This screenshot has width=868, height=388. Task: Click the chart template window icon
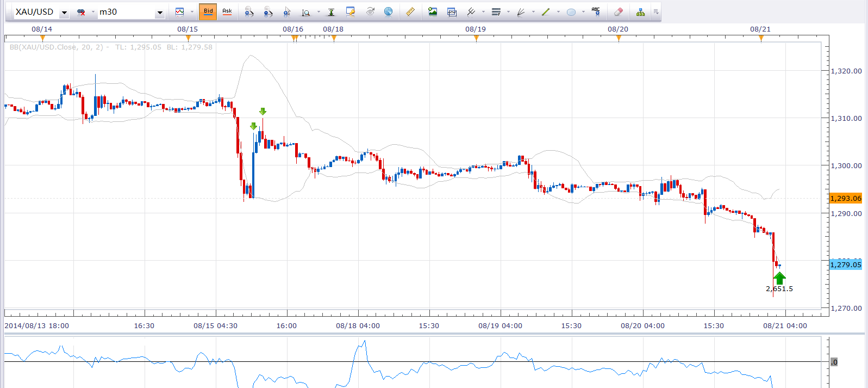452,11
